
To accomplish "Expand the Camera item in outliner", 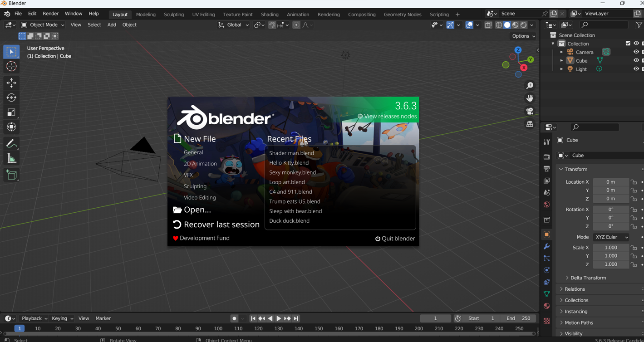I will (561, 52).
